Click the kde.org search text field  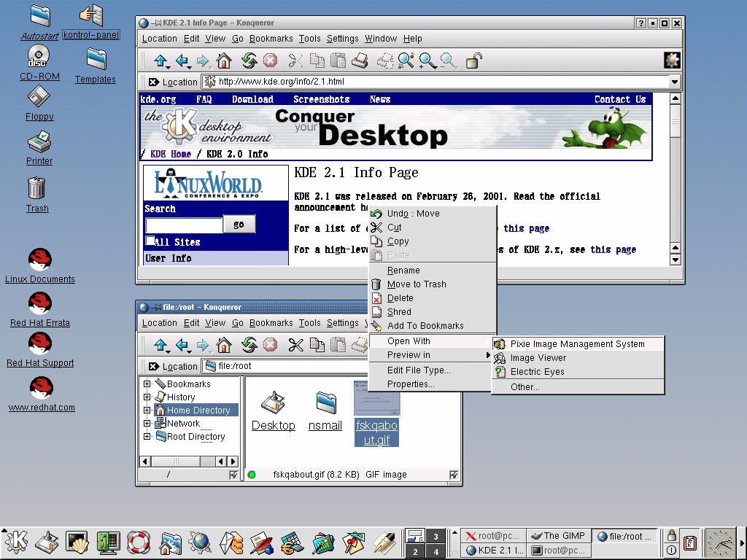[184, 225]
